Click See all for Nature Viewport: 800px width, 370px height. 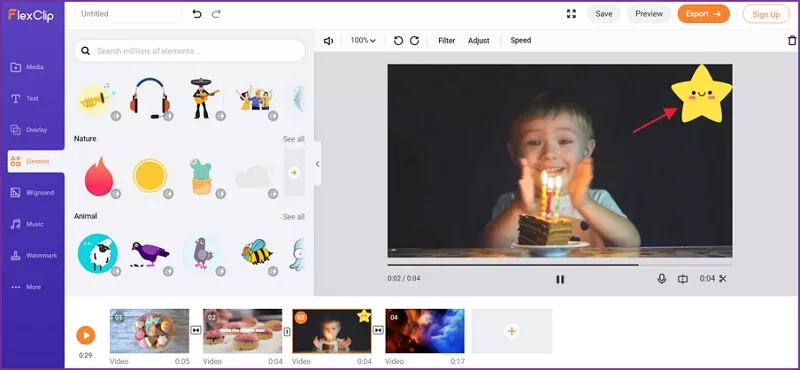click(x=293, y=139)
